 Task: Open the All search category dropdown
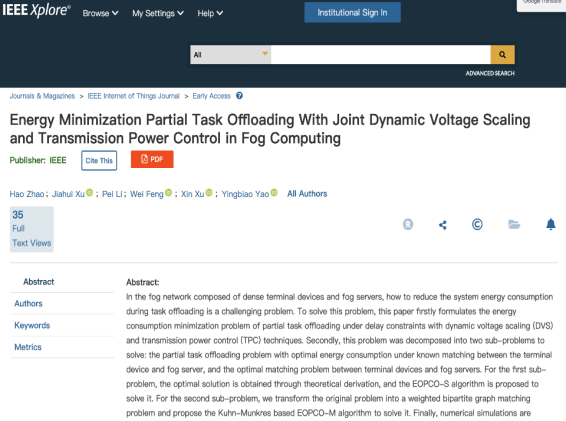click(x=230, y=55)
